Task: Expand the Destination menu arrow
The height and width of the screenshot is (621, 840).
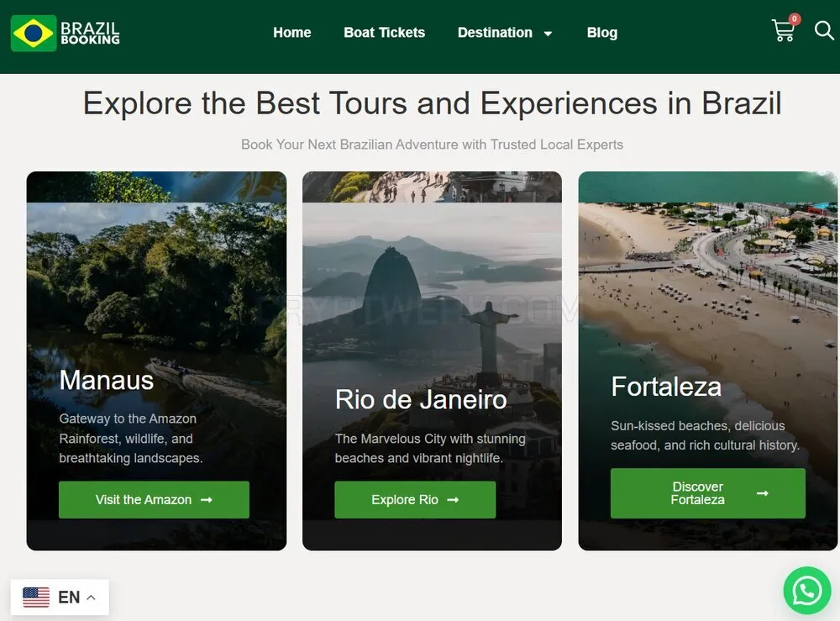Action: [x=548, y=34]
